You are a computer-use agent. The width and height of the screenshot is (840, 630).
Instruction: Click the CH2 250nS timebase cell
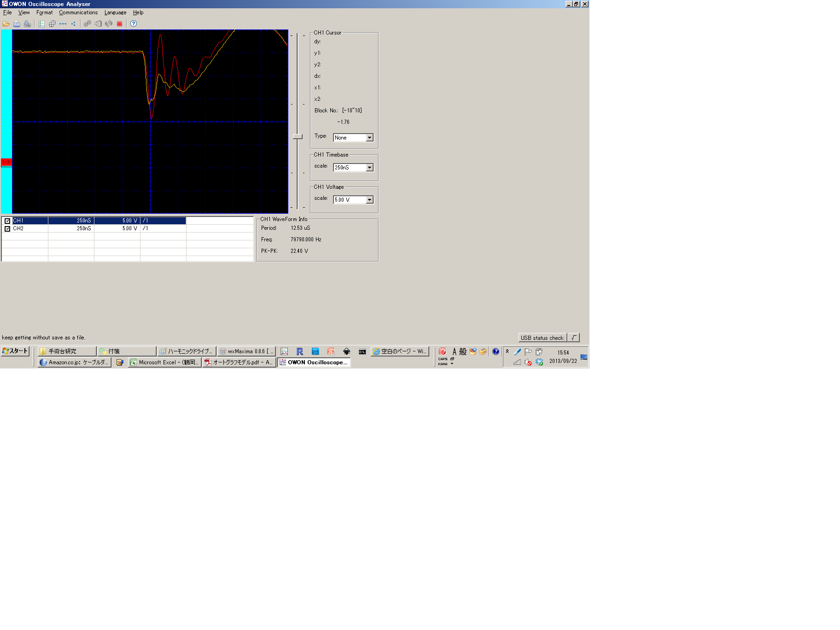coord(71,229)
